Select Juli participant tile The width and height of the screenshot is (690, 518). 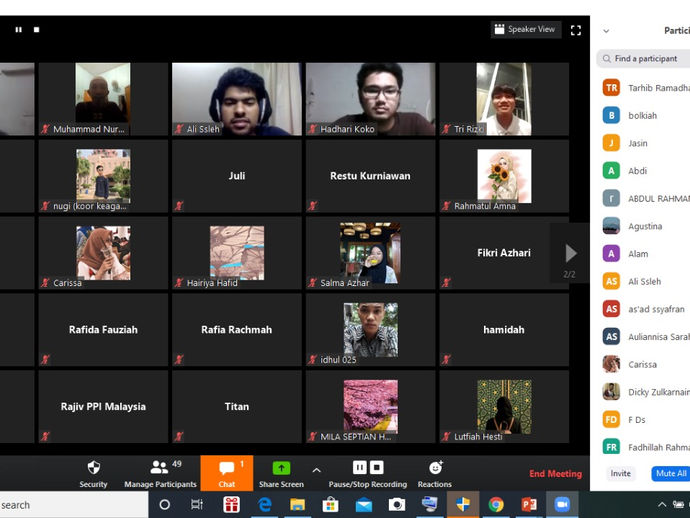[x=237, y=176]
